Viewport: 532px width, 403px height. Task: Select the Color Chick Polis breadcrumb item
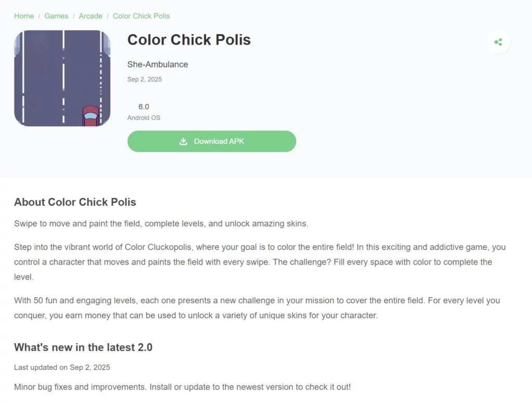(x=141, y=16)
